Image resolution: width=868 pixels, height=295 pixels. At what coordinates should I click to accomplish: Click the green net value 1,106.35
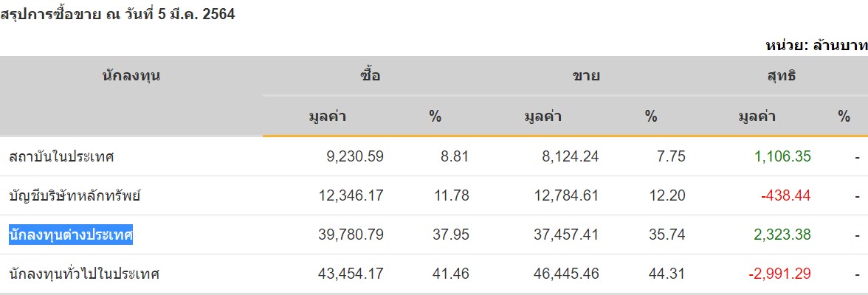point(782,156)
